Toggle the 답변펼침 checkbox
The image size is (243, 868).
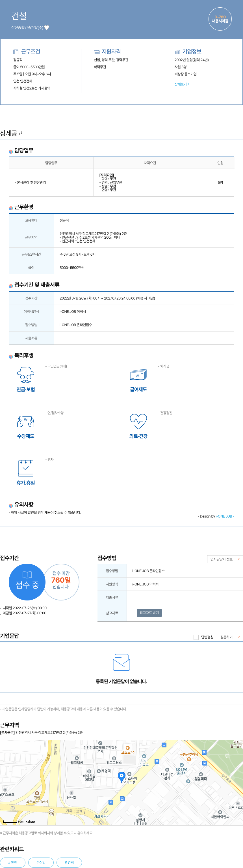pos(196,637)
